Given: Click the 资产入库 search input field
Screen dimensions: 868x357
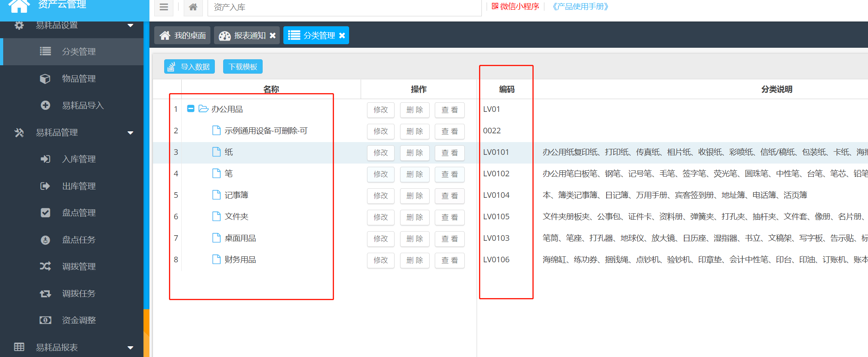Looking at the screenshot, I should (344, 7).
